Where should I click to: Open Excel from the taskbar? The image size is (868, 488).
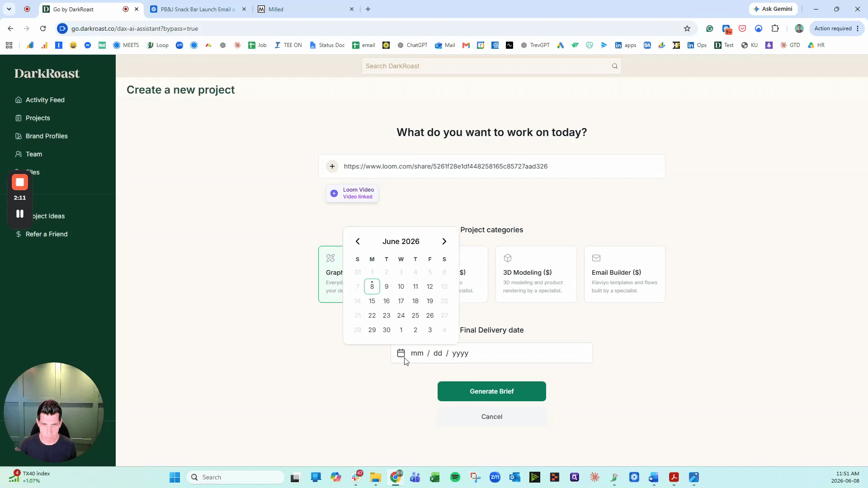tap(435, 477)
